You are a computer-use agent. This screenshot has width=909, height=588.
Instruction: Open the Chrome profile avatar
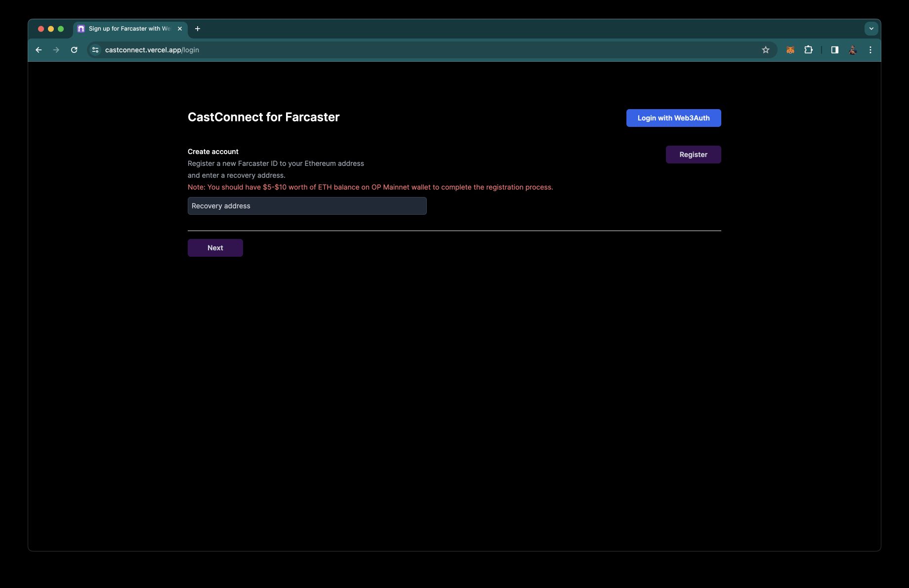[x=853, y=50]
